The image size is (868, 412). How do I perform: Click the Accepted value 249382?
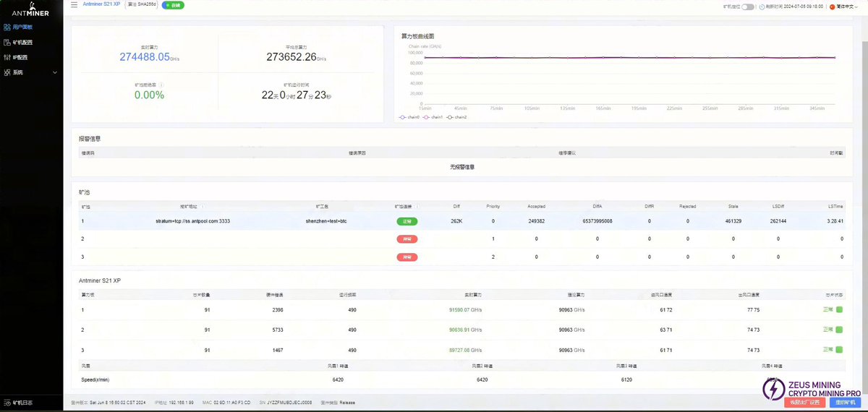pyautogui.click(x=536, y=221)
